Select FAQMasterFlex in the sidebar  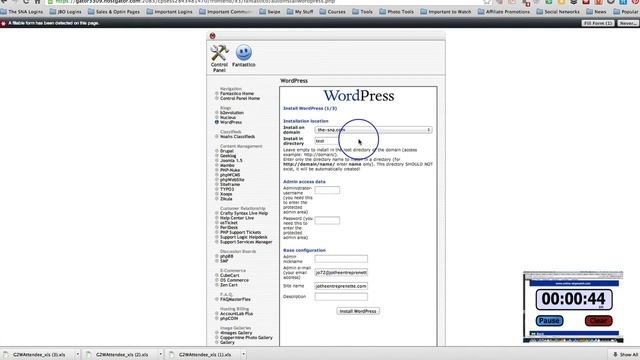235,300
